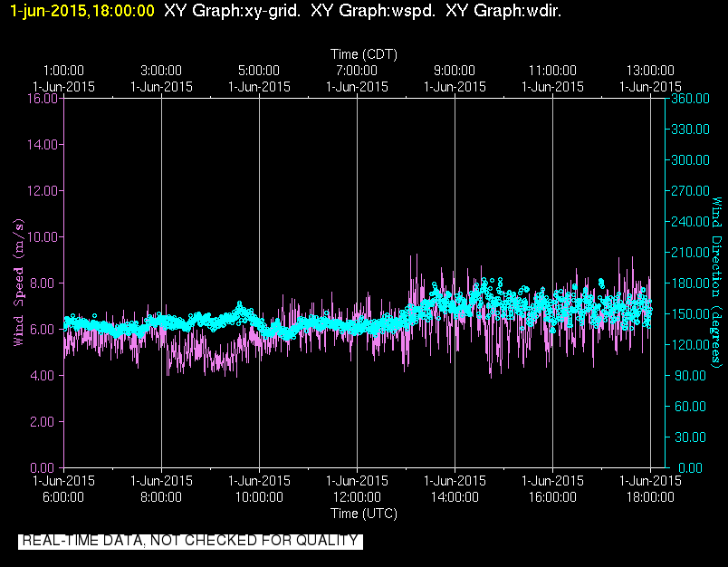Click the 12.00 wind speed axis value

43,191
